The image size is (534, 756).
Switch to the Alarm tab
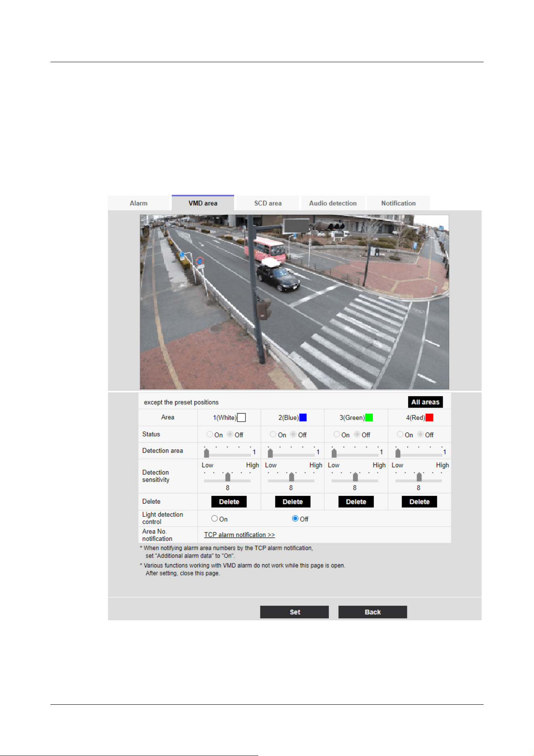[x=139, y=203]
